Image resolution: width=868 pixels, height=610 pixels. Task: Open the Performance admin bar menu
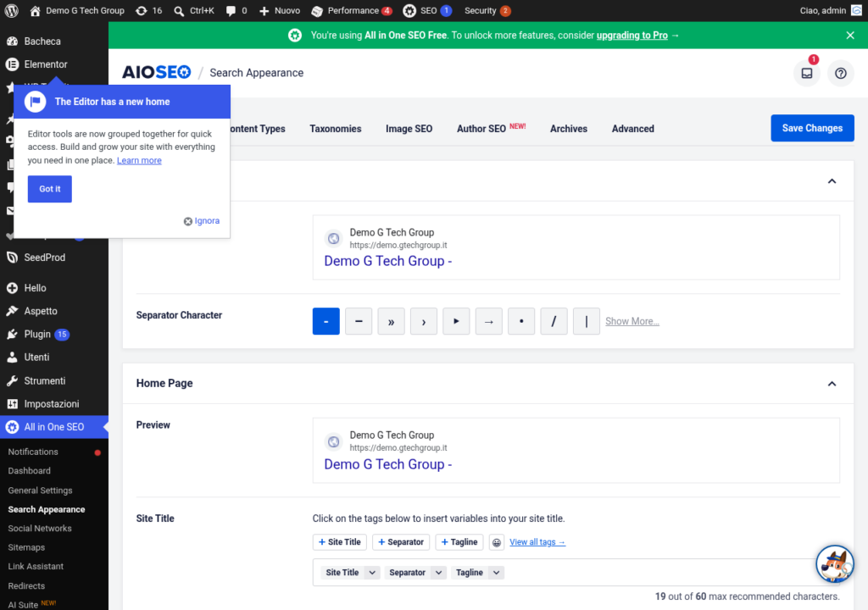[352, 10]
